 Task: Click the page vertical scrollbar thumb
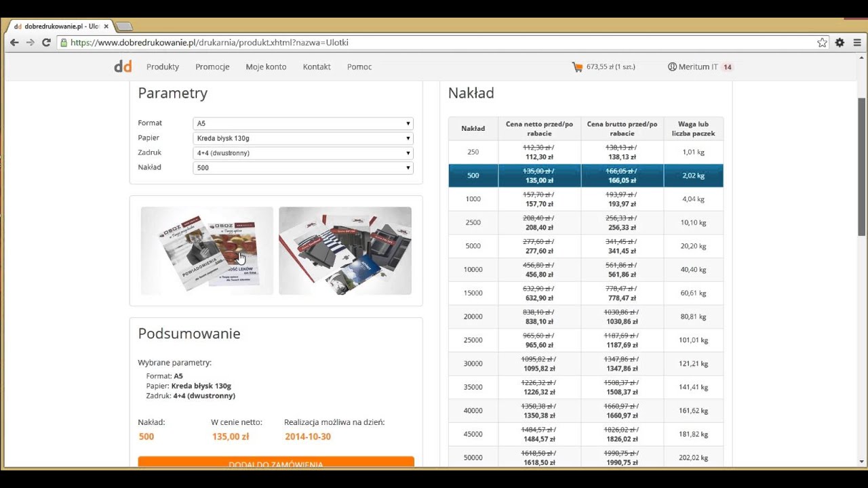point(863,167)
